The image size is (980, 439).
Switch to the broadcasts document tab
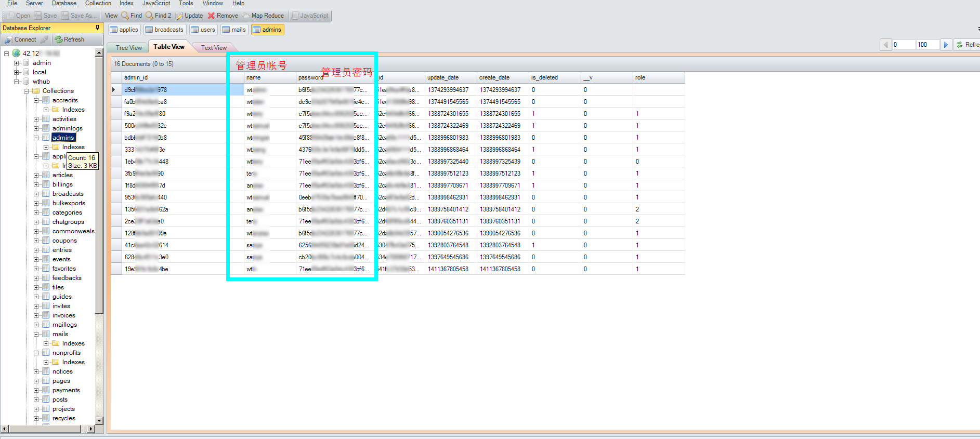[164, 30]
